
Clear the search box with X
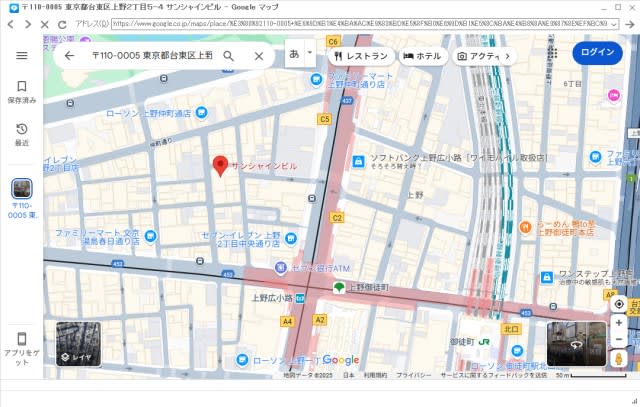coord(259,56)
